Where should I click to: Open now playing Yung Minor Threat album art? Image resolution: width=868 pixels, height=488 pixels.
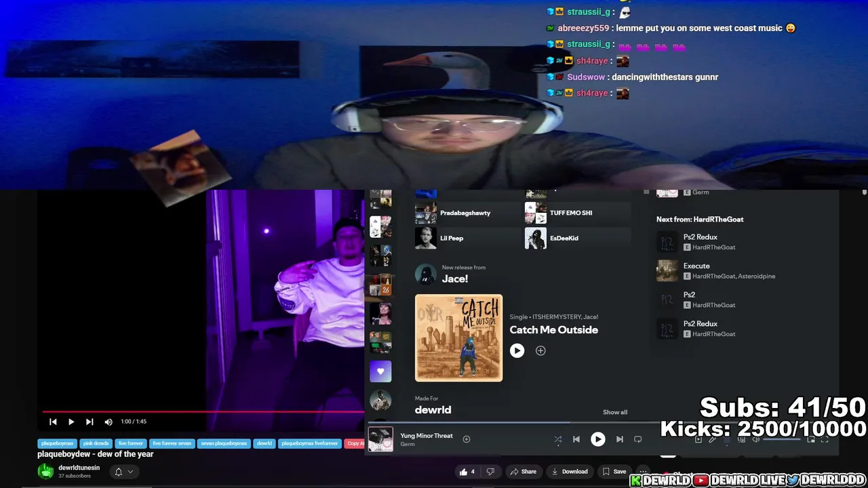click(380, 439)
